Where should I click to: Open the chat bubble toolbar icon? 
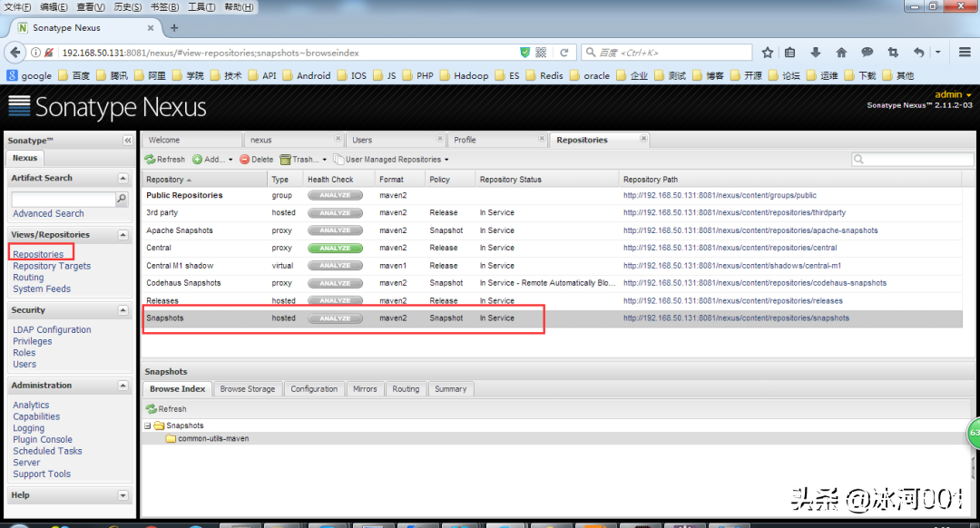click(x=867, y=53)
